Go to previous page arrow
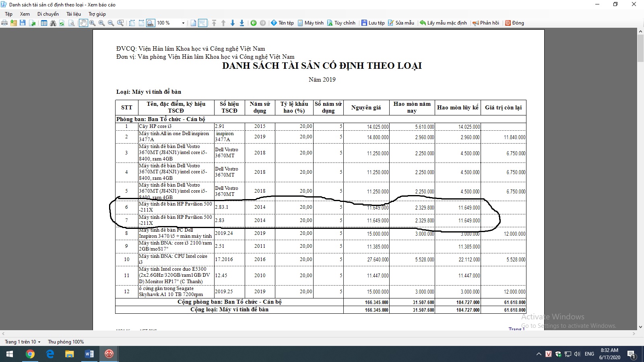Viewport: 644px width, 362px height. click(223, 23)
